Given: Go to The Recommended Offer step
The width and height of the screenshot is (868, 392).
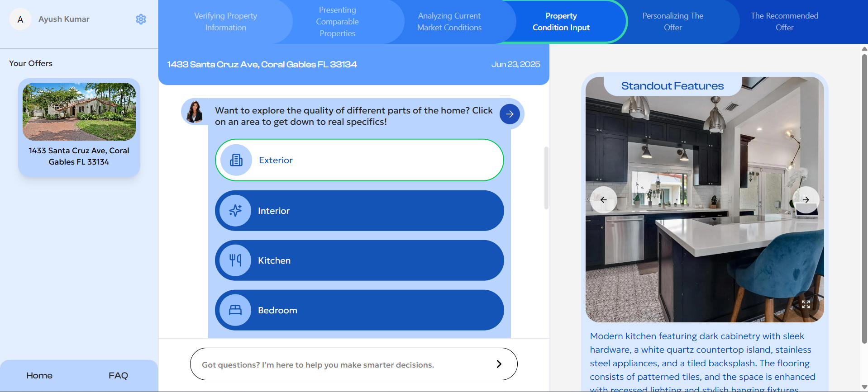Looking at the screenshot, I should 785,22.
